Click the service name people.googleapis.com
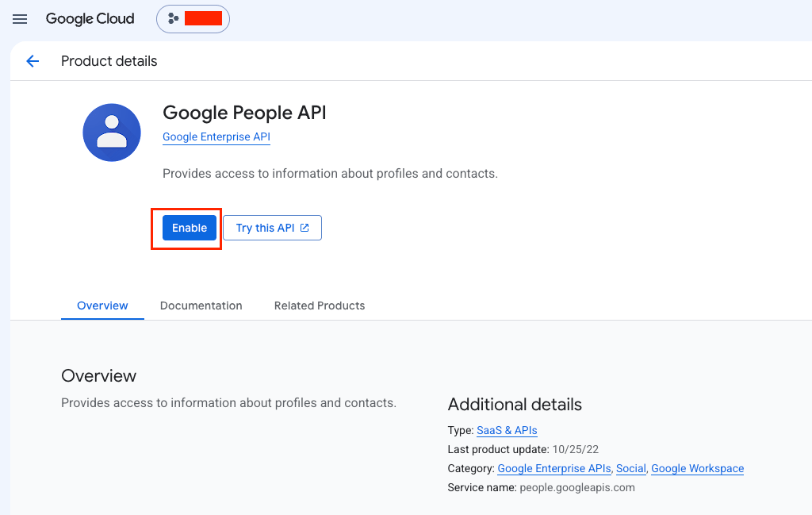This screenshot has width=812, height=515. [x=577, y=487]
